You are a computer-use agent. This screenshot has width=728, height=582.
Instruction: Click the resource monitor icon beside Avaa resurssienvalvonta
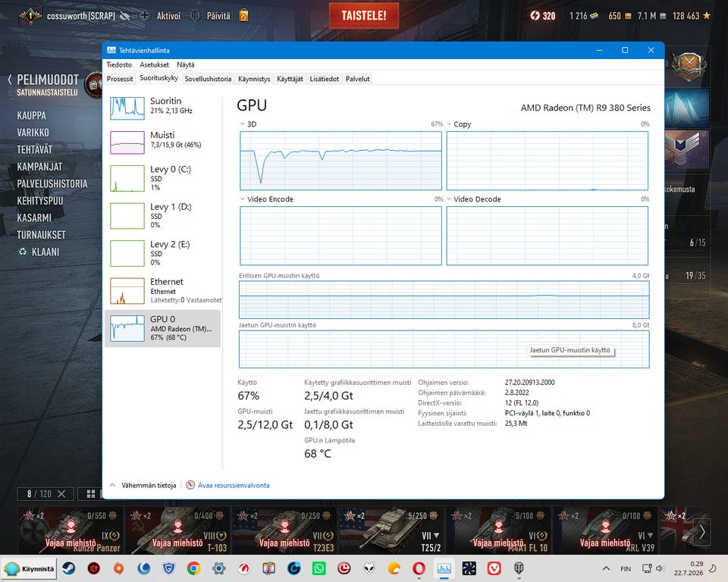pyautogui.click(x=190, y=485)
